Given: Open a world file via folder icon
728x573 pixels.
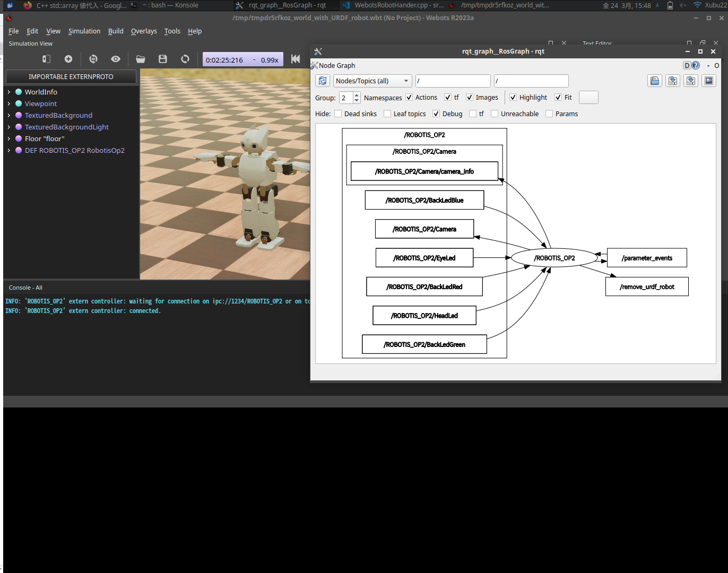Looking at the screenshot, I should [x=141, y=59].
